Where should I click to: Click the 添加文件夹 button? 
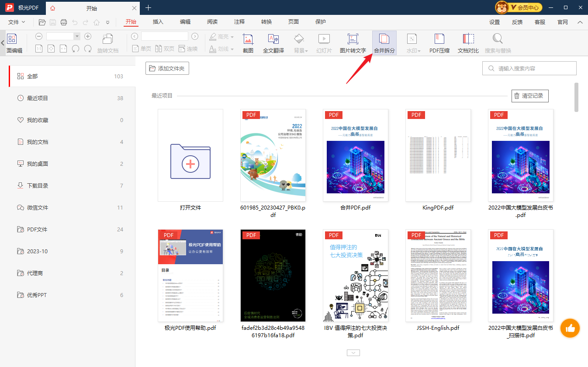click(x=167, y=68)
